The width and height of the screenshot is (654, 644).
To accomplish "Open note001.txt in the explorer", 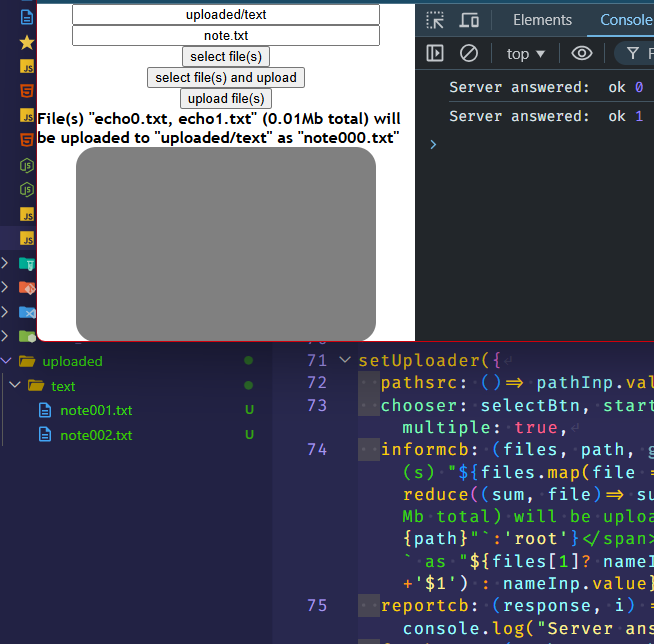I will (x=96, y=410).
